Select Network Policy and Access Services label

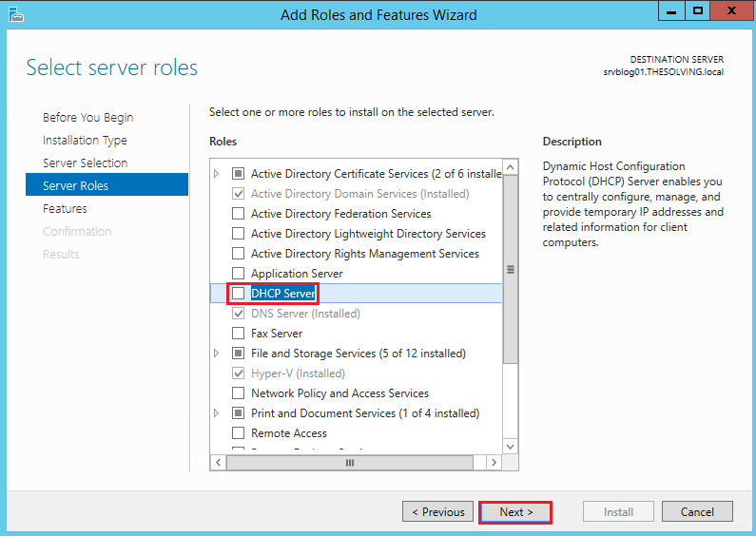point(339,393)
